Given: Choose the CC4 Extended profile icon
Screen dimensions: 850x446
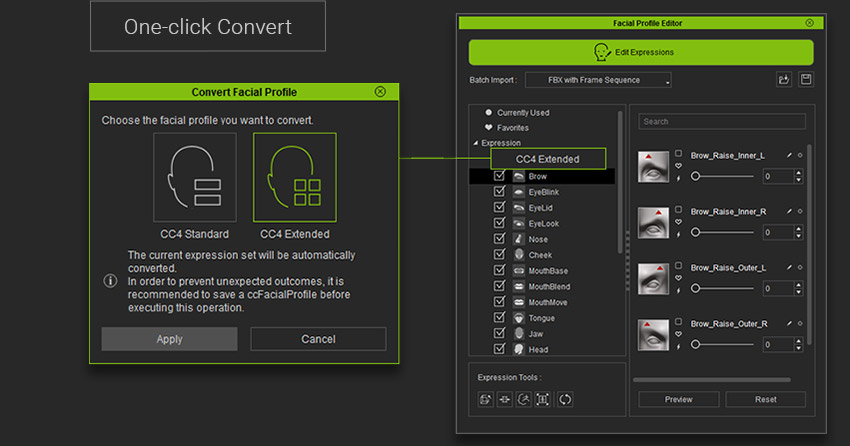Looking at the screenshot, I should [x=294, y=177].
